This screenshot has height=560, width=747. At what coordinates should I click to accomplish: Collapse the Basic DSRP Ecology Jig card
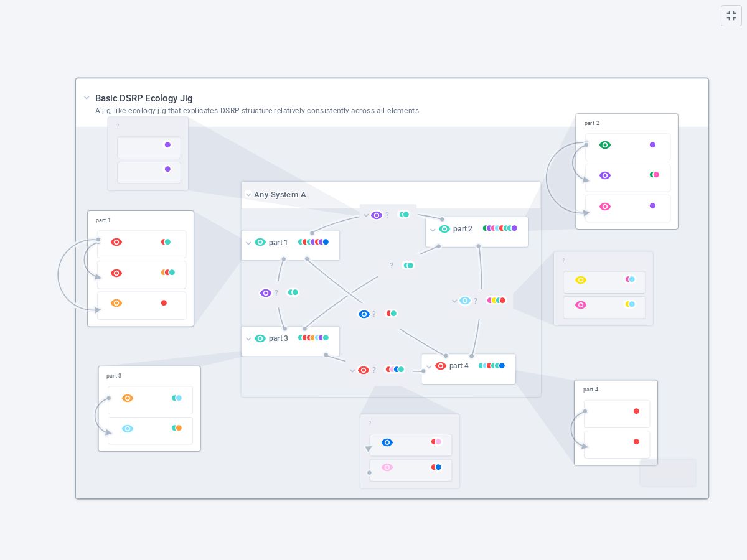(x=87, y=98)
